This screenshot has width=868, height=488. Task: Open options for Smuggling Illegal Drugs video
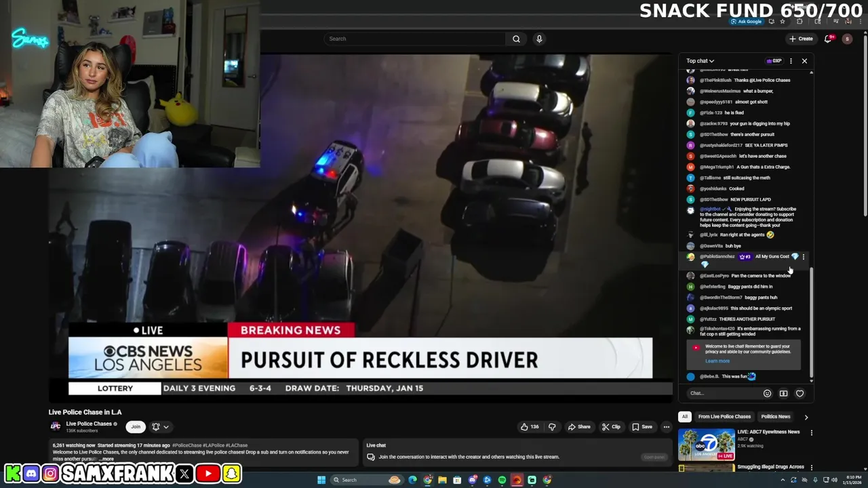811,468
